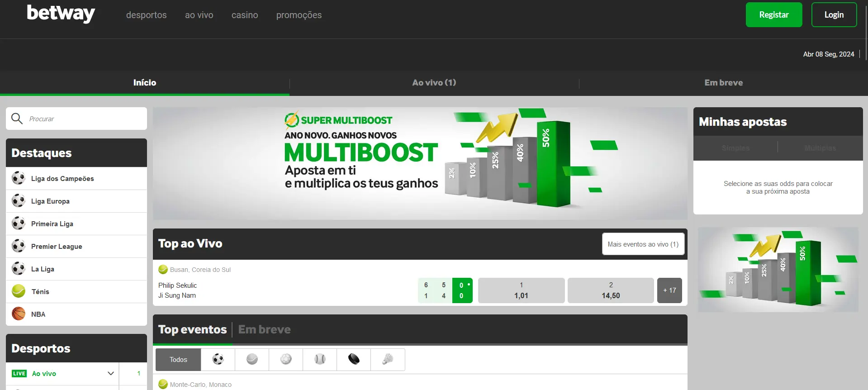Viewport: 868px width, 390px height.
Task: Open NBA highlight
Action: (76, 314)
